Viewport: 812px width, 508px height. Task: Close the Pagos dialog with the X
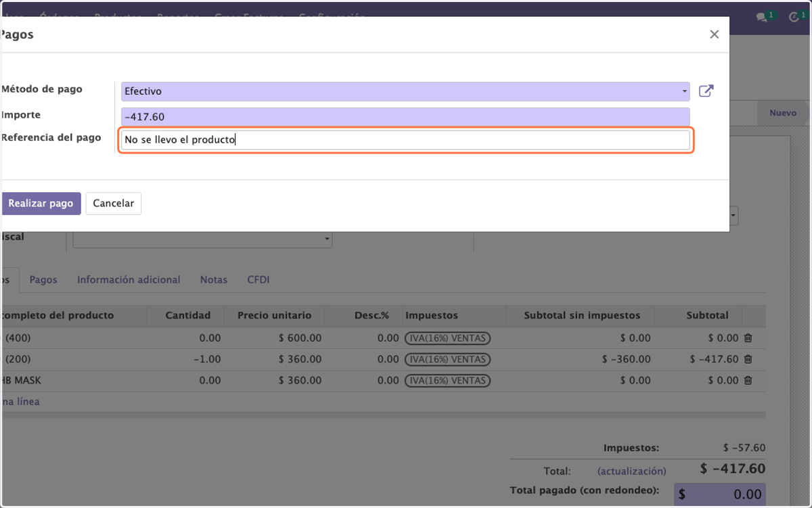pos(714,34)
